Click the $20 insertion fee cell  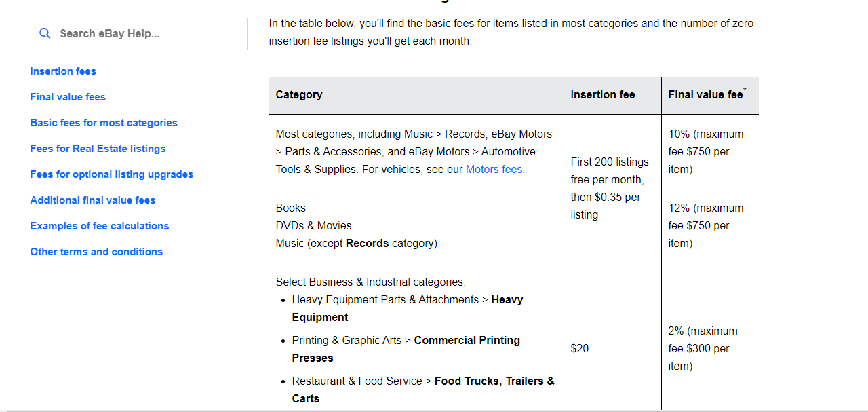click(x=580, y=348)
